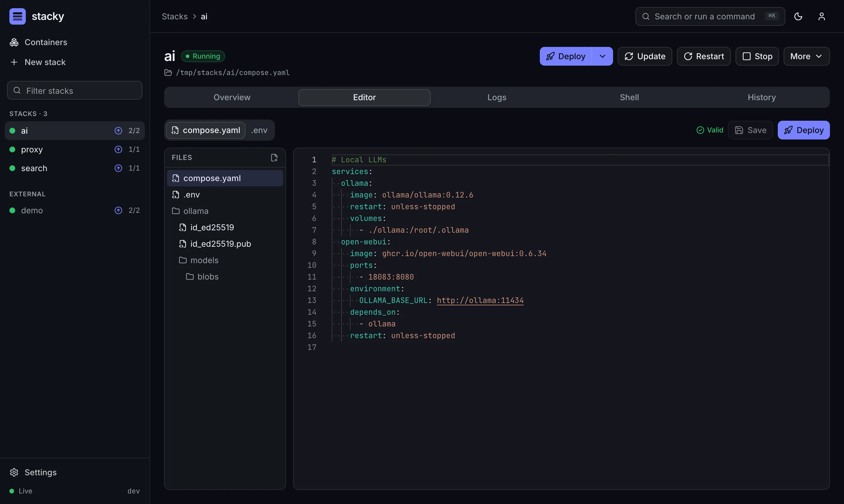844x504 pixels.
Task: Open the id_ed25519.pub file
Action: click(225, 244)
